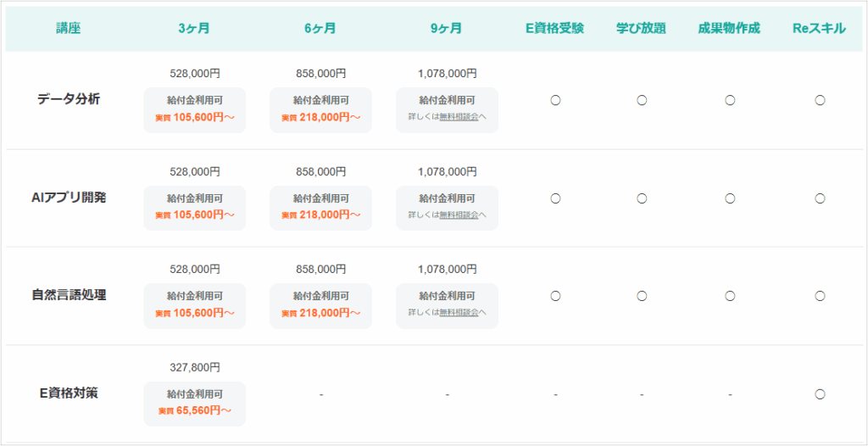
Task: Click the 自然言語処理 学び放題 circle
Action: [642, 296]
